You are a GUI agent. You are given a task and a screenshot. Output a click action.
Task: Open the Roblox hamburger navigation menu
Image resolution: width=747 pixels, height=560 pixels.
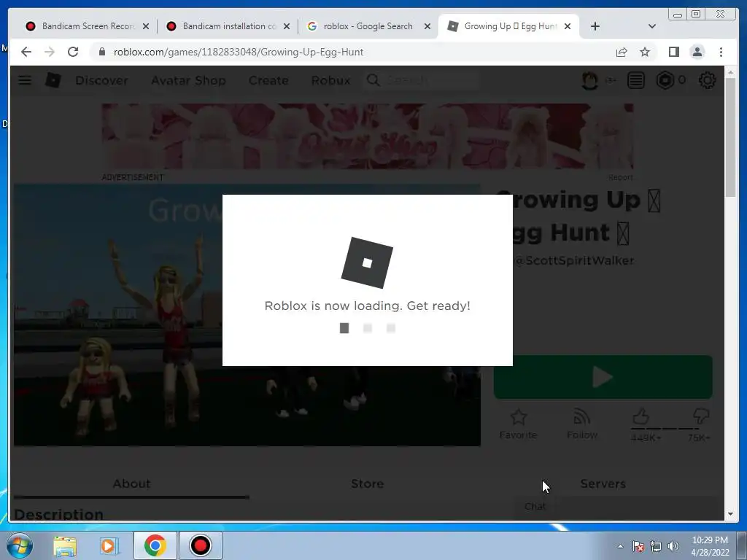coord(25,80)
